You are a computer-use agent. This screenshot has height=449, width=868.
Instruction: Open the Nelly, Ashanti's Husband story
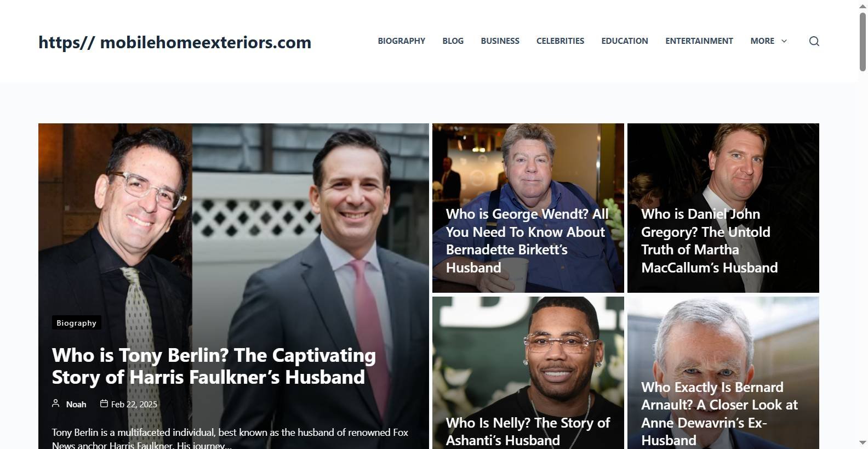pos(527,431)
